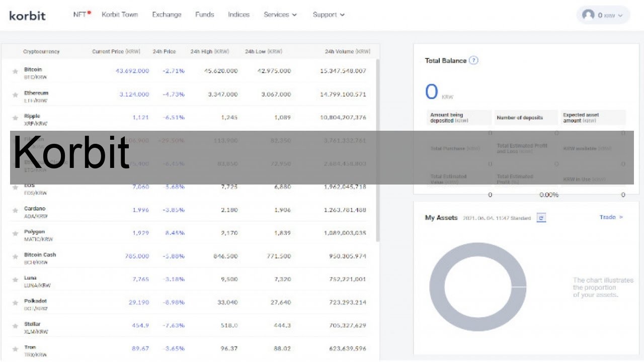Star the Bitcoin Cash row
Screen dimensions: 644x362
[x=15, y=256]
